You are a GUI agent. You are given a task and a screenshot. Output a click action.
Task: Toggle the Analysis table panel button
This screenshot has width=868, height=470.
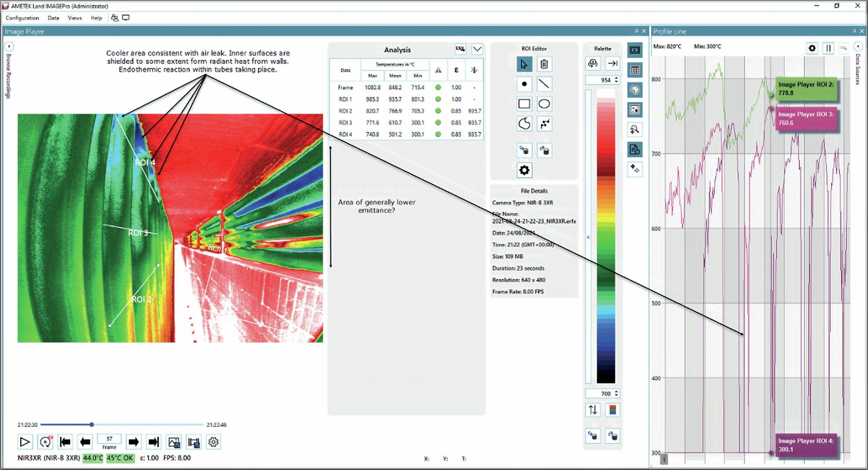tap(635, 70)
